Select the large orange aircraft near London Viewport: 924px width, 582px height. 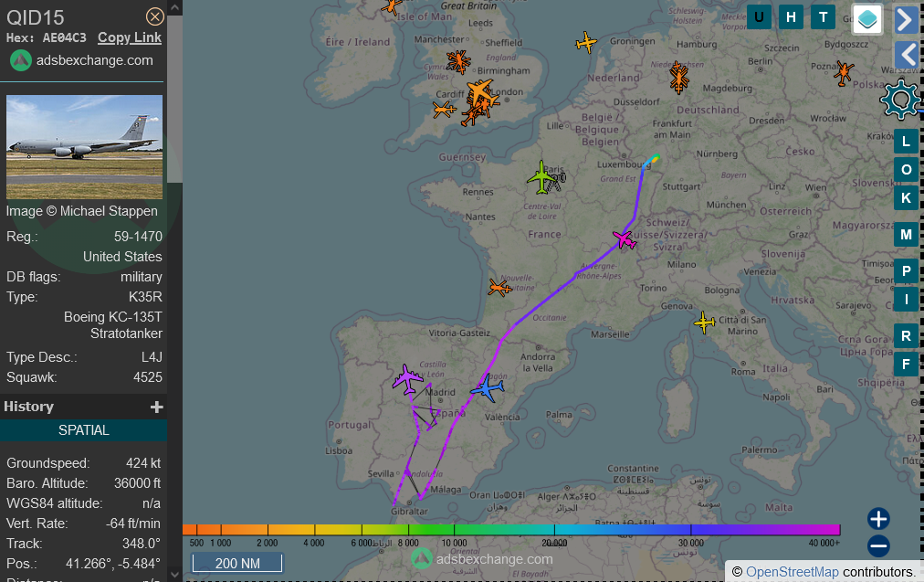click(x=481, y=93)
